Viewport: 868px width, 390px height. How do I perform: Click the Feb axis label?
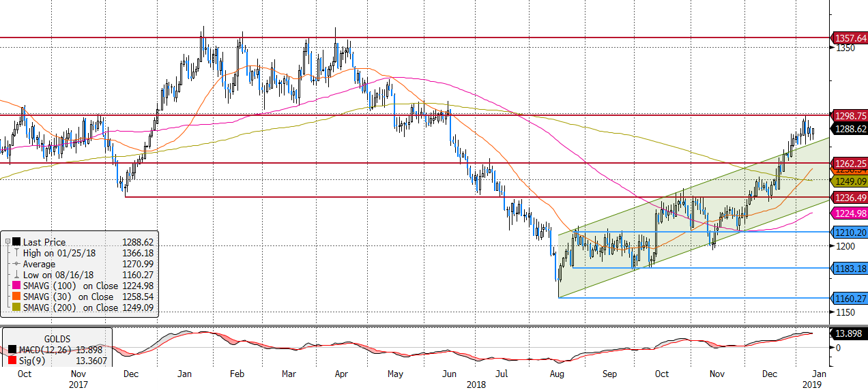(236, 374)
